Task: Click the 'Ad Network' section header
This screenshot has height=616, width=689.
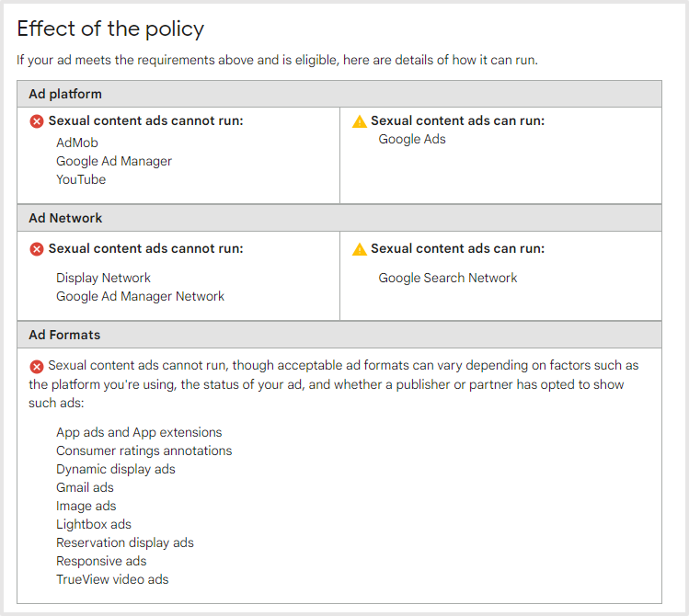Action: (x=339, y=218)
